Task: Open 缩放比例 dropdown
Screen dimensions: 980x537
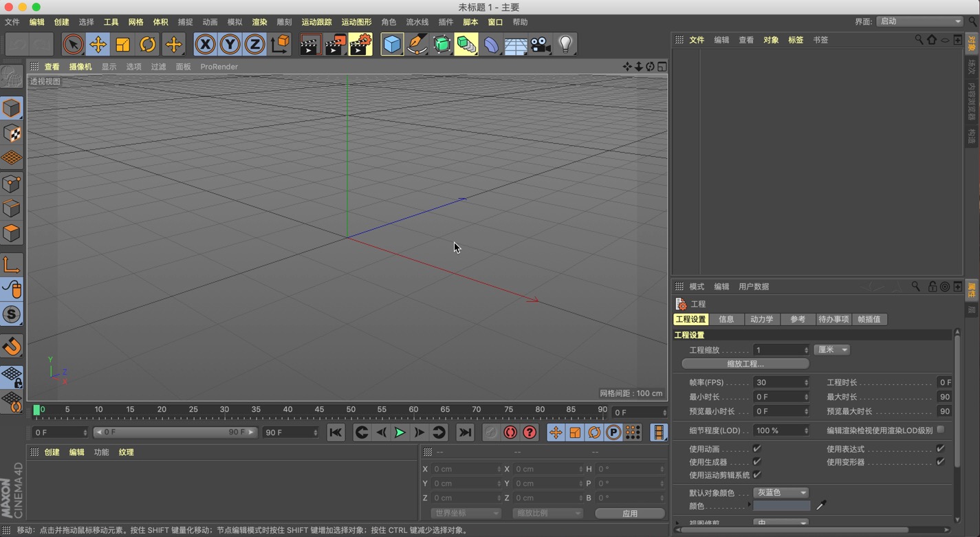Action: pos(547,513)
